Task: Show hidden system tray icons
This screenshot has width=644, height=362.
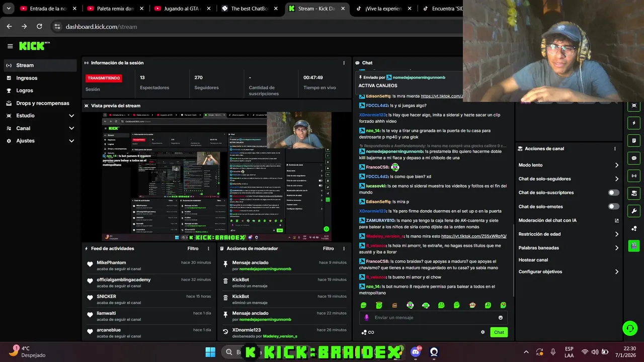Action: 526,352
